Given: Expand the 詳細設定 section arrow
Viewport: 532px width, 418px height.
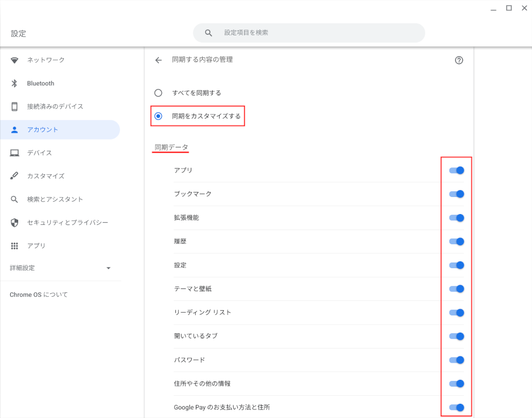Looking at the screenshot, I should 109,268.
